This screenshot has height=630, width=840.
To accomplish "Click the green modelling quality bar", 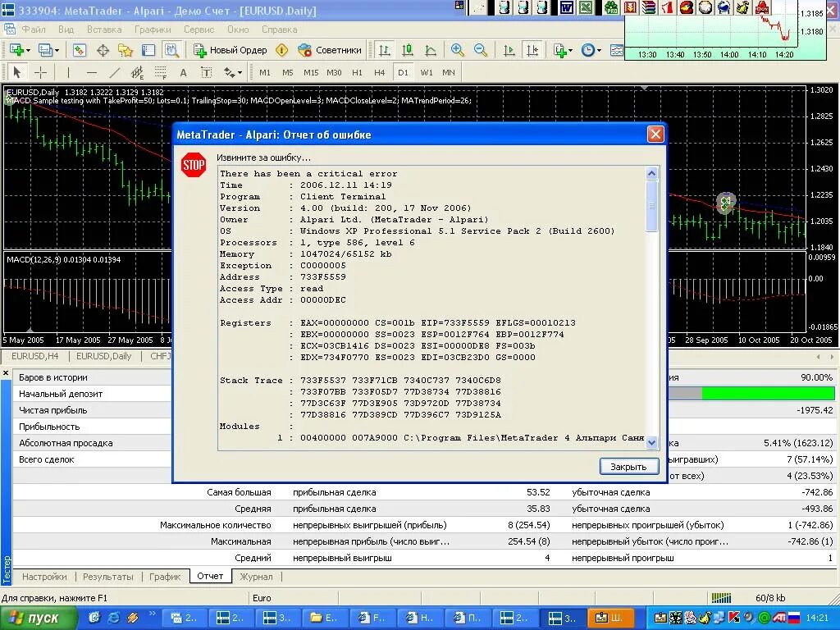I will [768, 394].
